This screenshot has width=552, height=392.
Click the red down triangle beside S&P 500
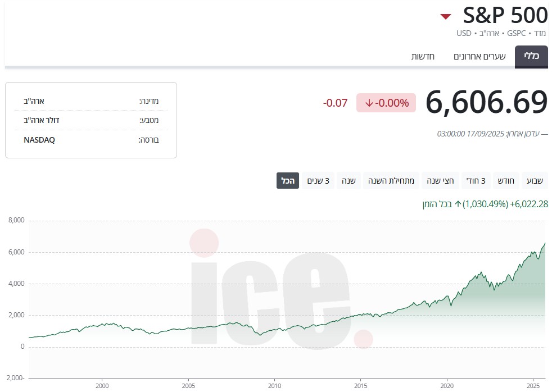tap(446, 16)
